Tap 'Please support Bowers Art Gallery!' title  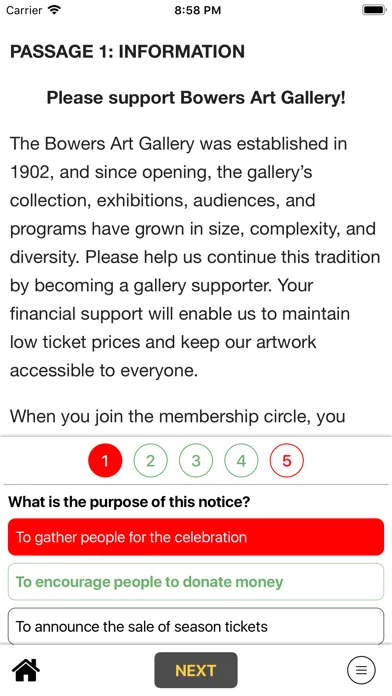pyautogui.click(x=196, y=98)
